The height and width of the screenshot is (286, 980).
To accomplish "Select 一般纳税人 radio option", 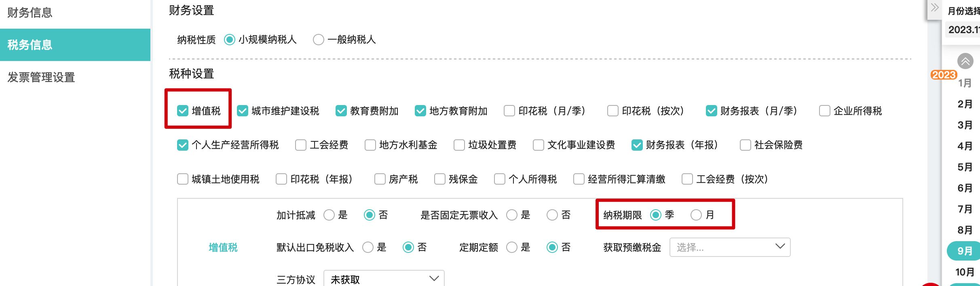I will point(319,40).
